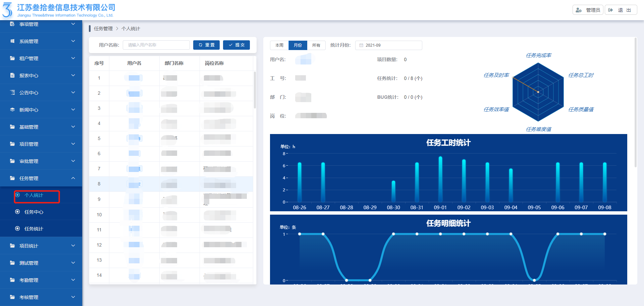Click the user table vertical scrollbar
This screenshot has height=306, width=644.
(255, 90)
